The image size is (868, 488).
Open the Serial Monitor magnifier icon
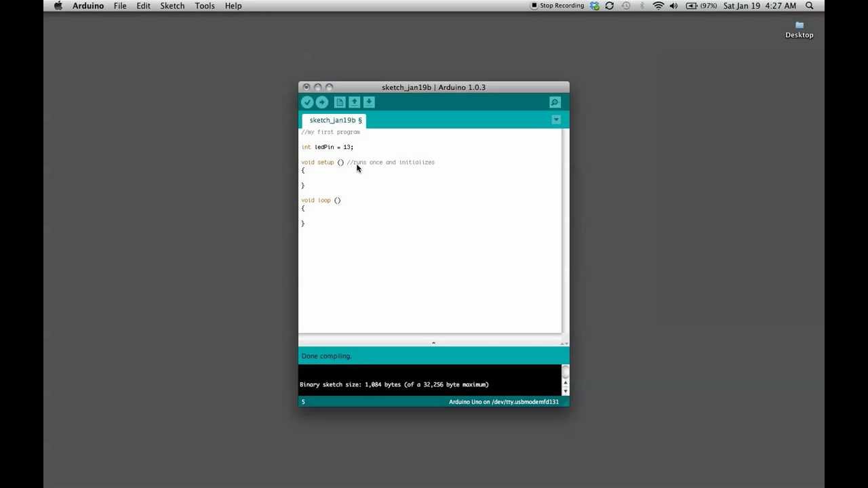(x=555, y=102)
